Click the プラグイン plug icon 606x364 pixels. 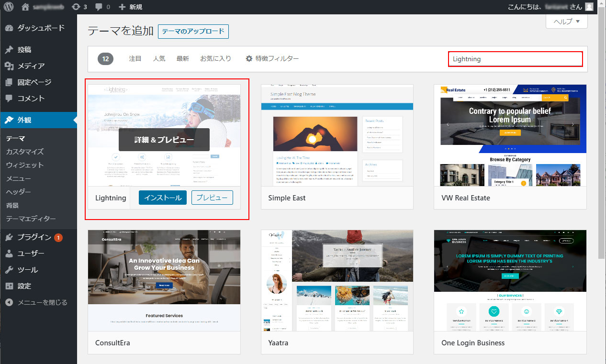pyautogui.click(x=9, y=237)
